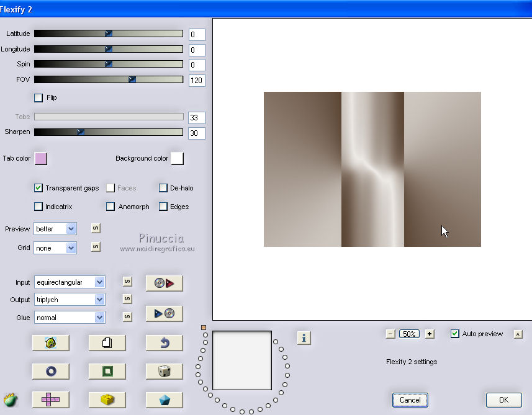
Task: Open the info button
Action: point(304,338)
